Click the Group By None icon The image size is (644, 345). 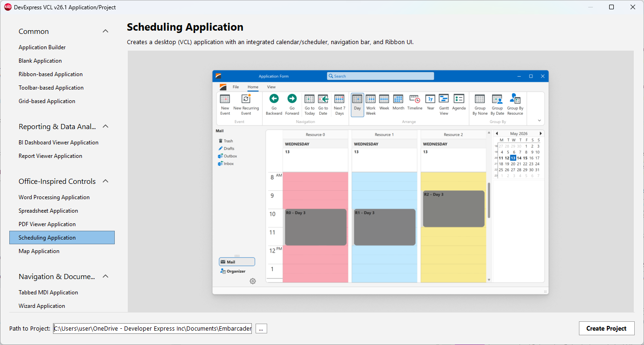pyautogui.click(x=480, y=99)
